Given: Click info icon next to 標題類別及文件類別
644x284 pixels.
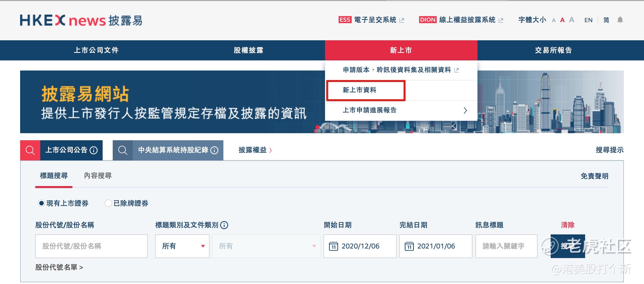Looking at the screenshot, I should [224, 225].
